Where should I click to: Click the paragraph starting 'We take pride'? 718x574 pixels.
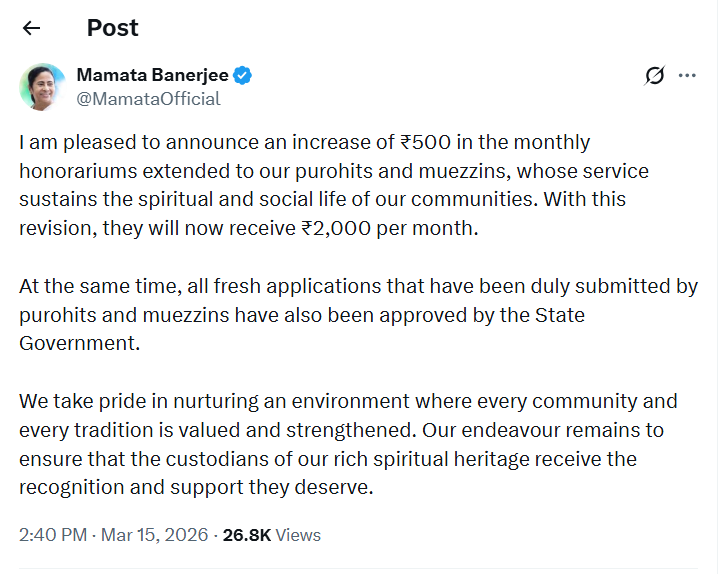340,445
